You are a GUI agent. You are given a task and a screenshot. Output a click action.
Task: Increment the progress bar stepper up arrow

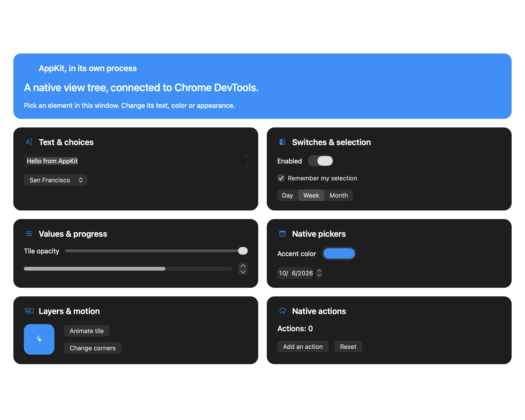point(243,266)
